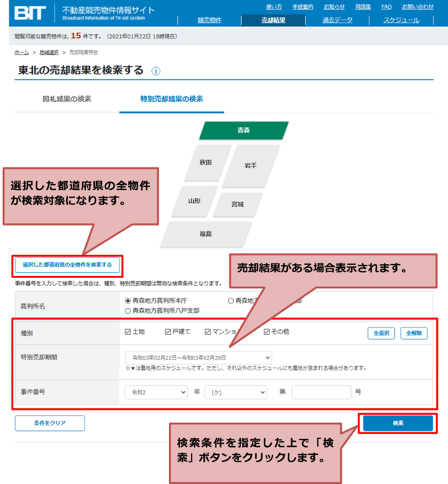Choose the 青森地方裁判所本庁 radio button
The image size is (448, 484).
128,300
